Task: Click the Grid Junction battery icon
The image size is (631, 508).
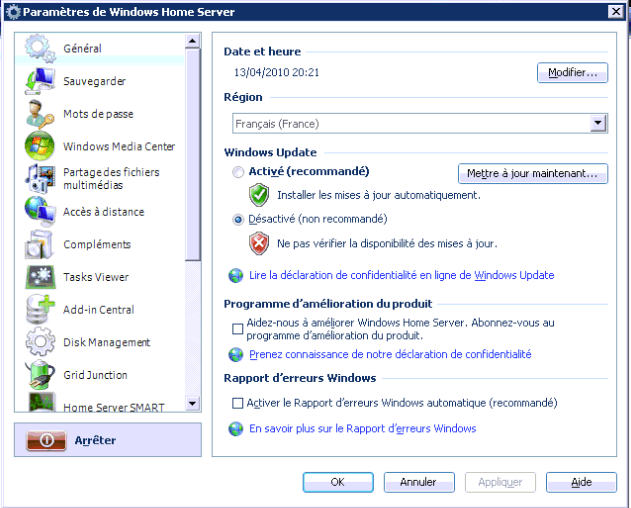Action: tap(40, 375)
